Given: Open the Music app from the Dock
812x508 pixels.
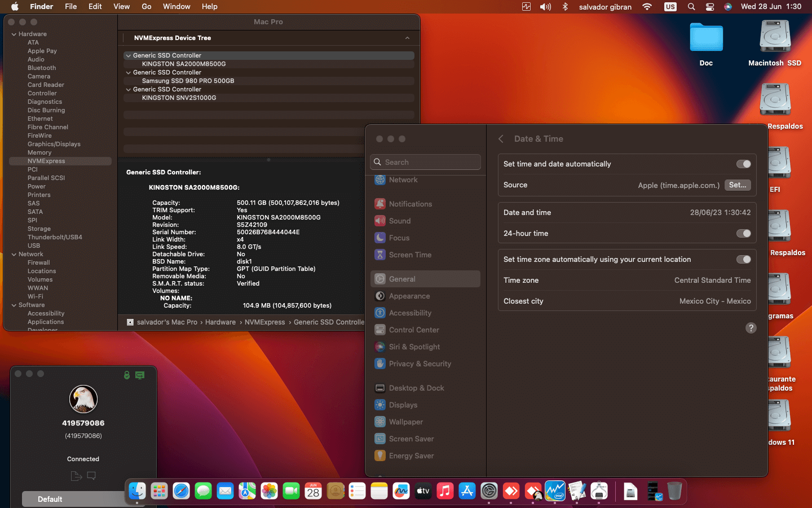Looking at the screenshot, I should 445,491.
